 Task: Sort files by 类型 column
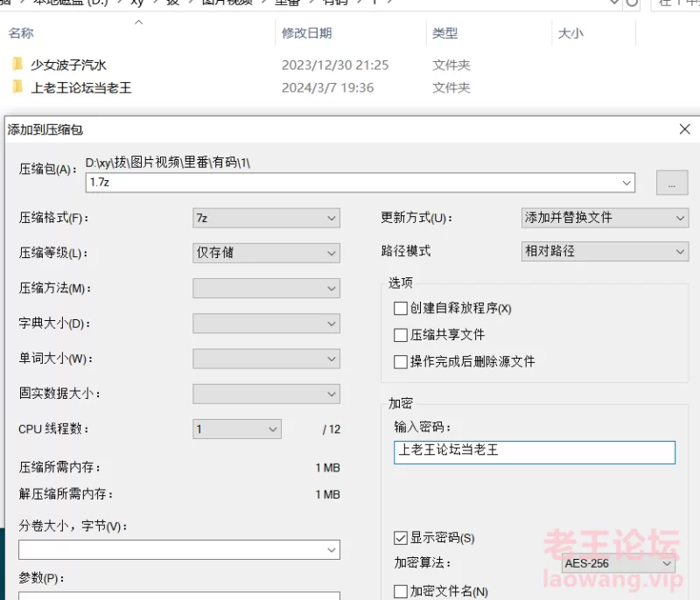coord(445,33)
